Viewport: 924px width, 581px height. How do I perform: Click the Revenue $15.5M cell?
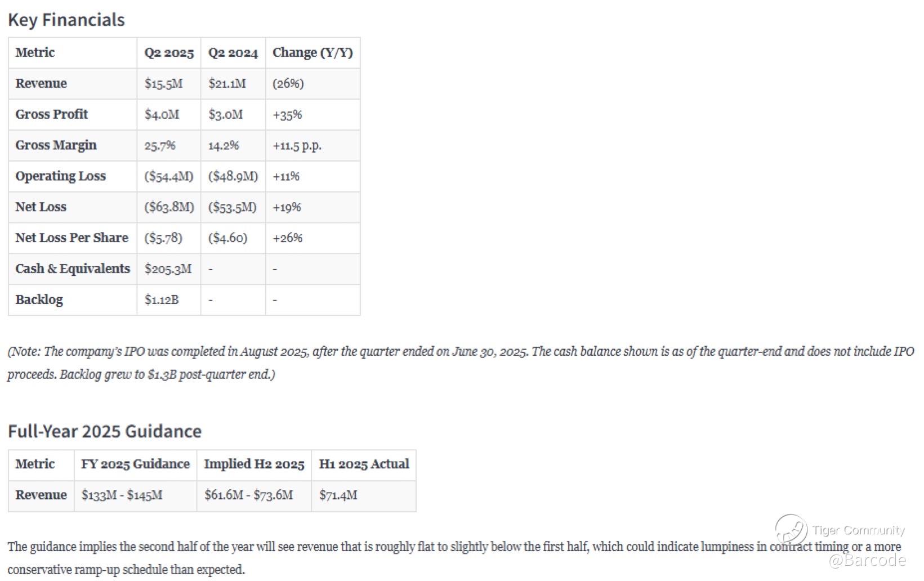[169, 84]
